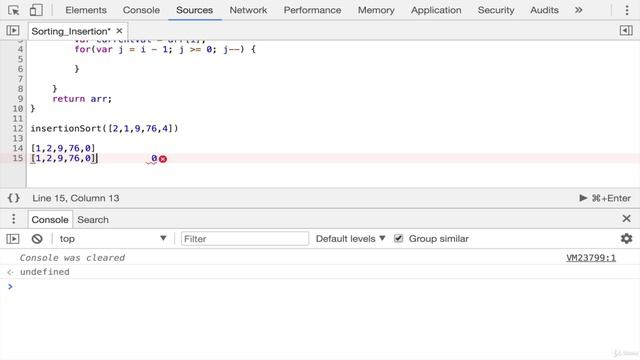Pretty print the source with braces icon
The height and width of the screenshot is (360, 640).
click(13, 198)
